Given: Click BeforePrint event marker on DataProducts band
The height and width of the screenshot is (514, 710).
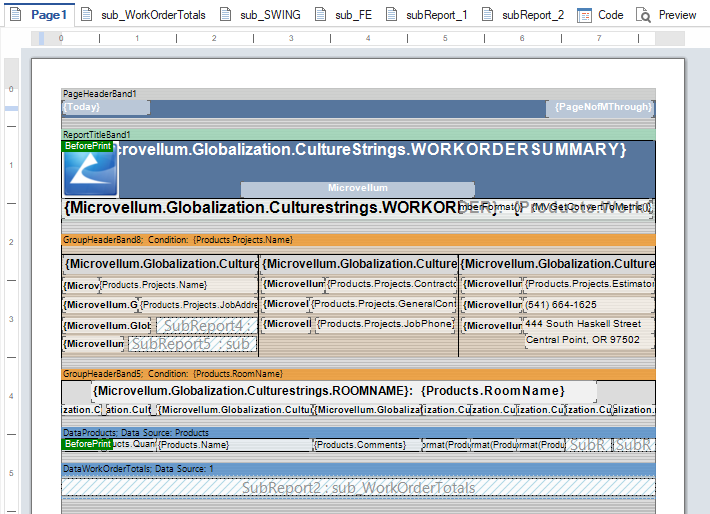Looking at the screenshot, I should (87, 444).
